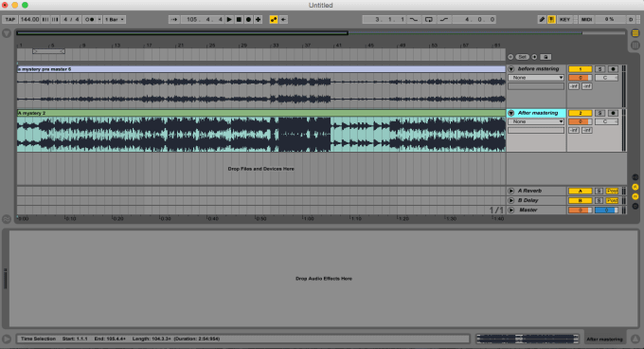Image resolution: width=644 pixels, height=349 pixels.
Task: Click the arrangement overview bar at top
Action: pyautogui.click(x=321, y=33)
